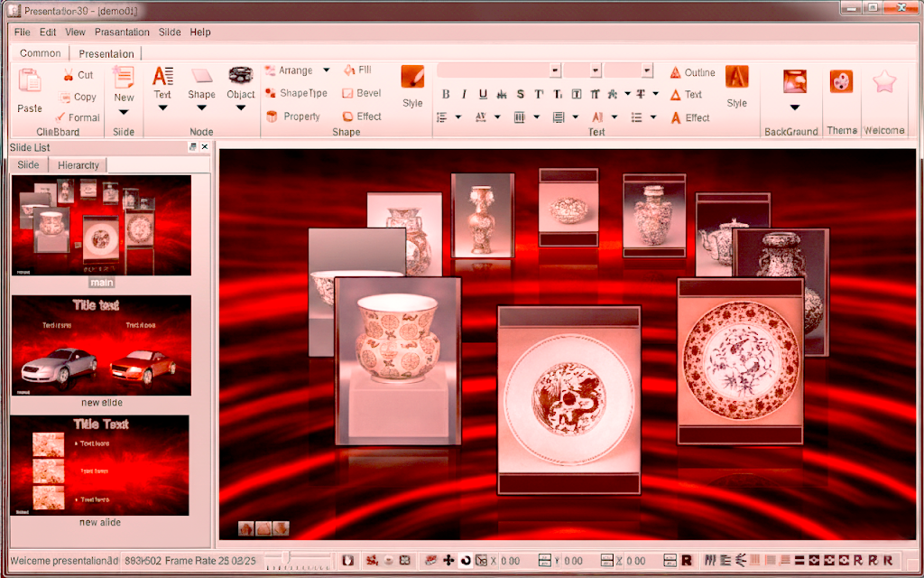924x578 pixels.
Task: Open the Welcome star icon
Action: [883, 83]
